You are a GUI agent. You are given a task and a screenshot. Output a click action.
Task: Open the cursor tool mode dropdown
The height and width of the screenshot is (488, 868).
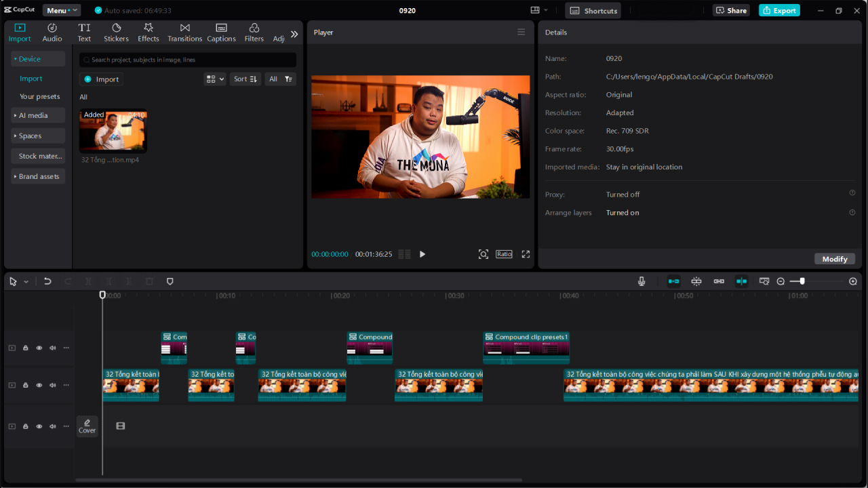(26, 282)
